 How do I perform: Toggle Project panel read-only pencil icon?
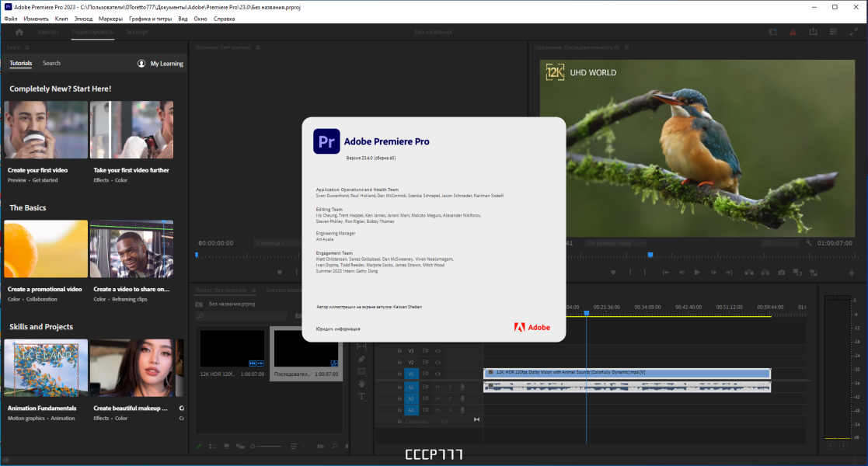click(199, 446)
